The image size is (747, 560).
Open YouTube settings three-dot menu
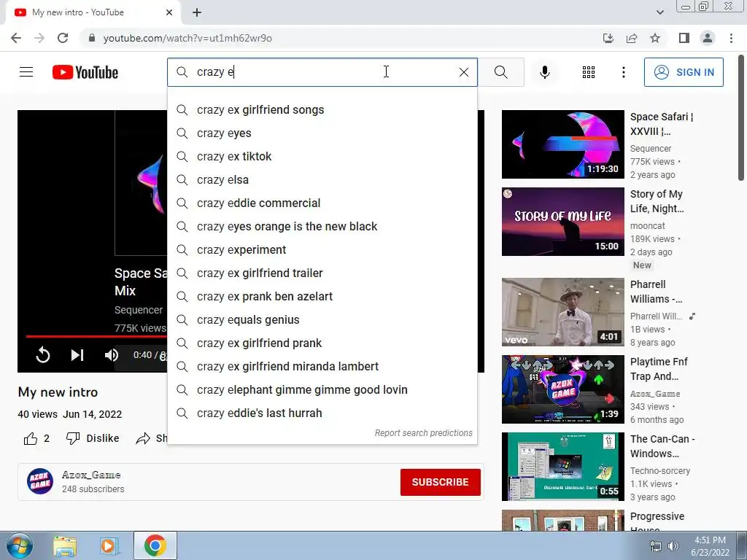623,72
